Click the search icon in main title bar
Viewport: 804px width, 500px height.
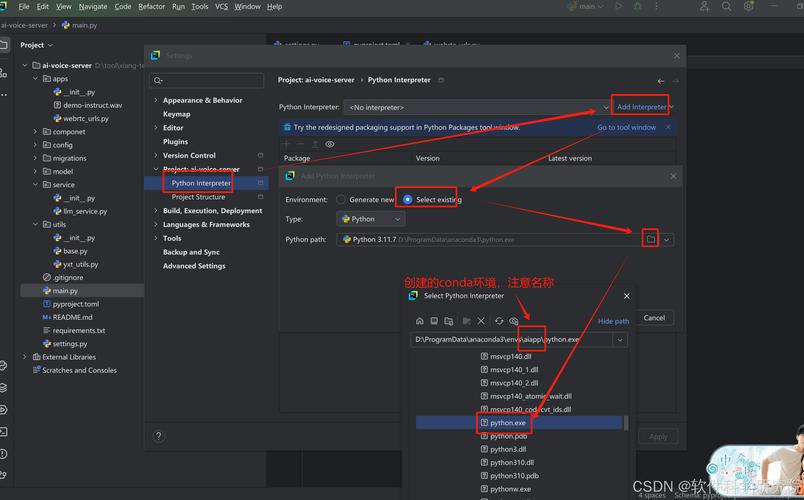point(727,6)
